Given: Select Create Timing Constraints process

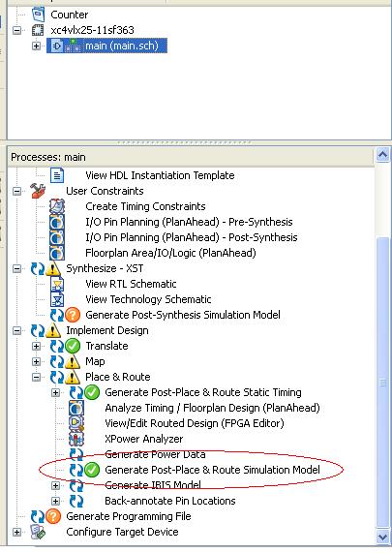Looking at the screenshot, I should [145, 206].
